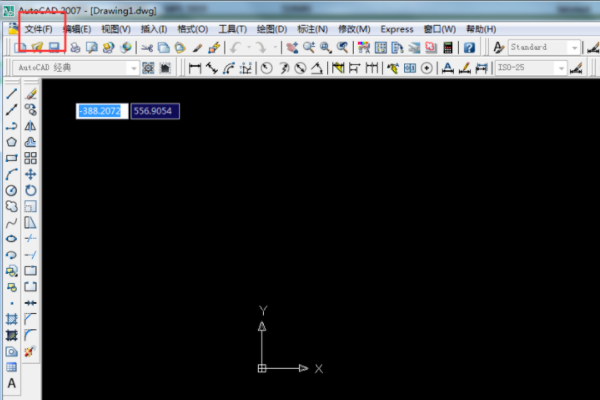Viewport: 600px width, 400px height.
Task: Open the QuickCalc calculator
Action: tap(448, 47)
